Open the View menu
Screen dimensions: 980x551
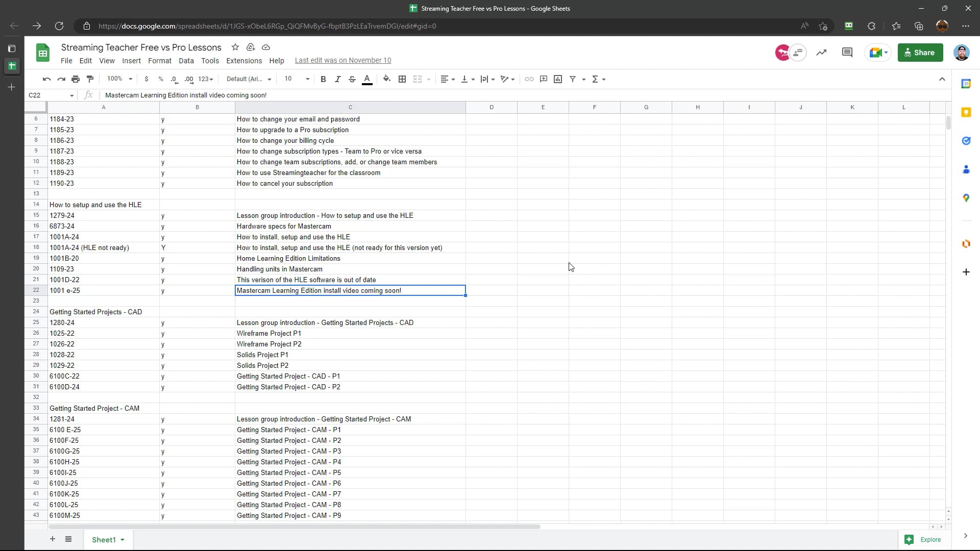(107, 61)
